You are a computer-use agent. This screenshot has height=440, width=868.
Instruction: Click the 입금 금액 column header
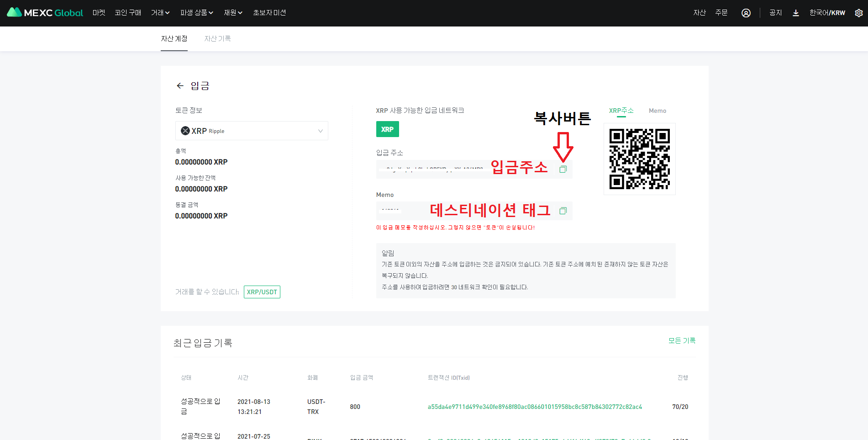(362, 377)
